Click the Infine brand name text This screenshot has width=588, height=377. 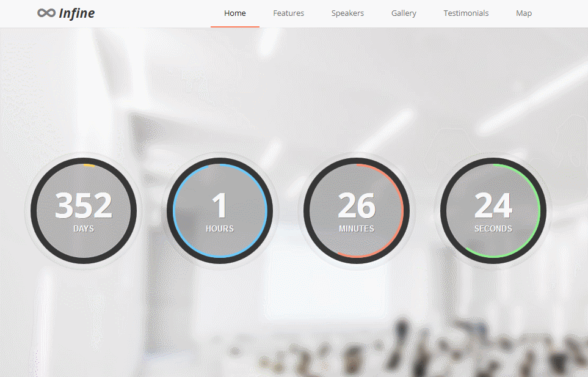coord(77,13)
